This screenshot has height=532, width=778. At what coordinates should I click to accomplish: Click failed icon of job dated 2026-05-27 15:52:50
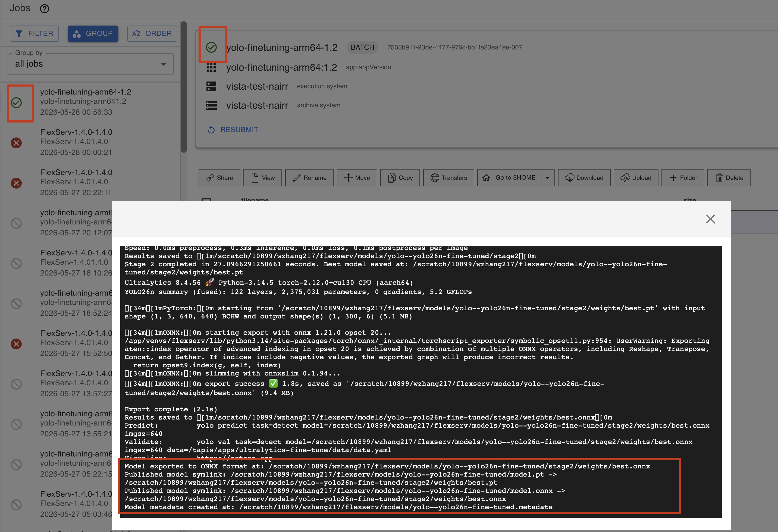[x=16, y=344]
